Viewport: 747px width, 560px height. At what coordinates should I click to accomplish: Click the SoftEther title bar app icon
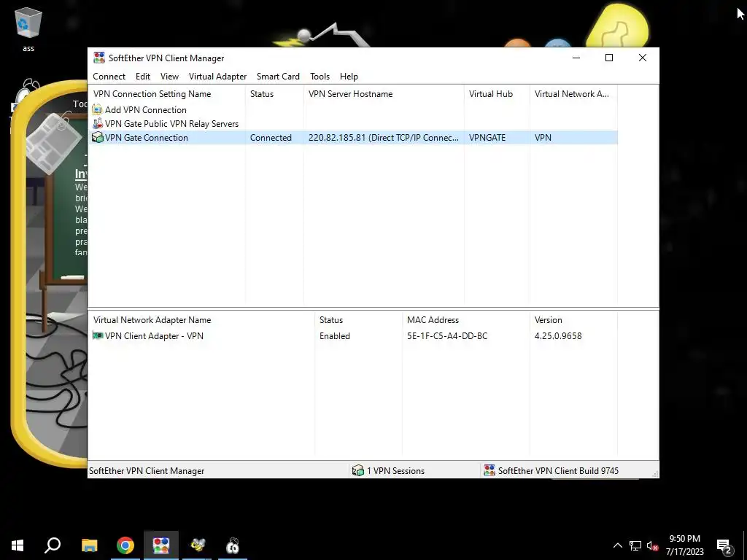(x=99, y=58)
